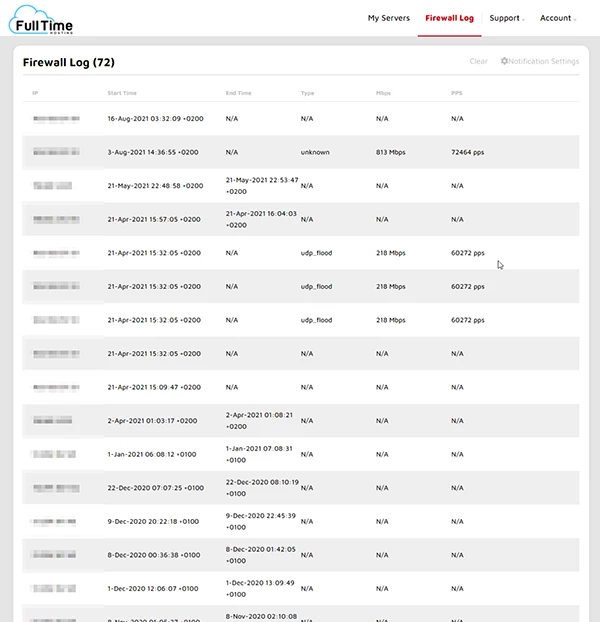Click the Notification Settings gear icon
600x622 pixels.
click(505, 62)
